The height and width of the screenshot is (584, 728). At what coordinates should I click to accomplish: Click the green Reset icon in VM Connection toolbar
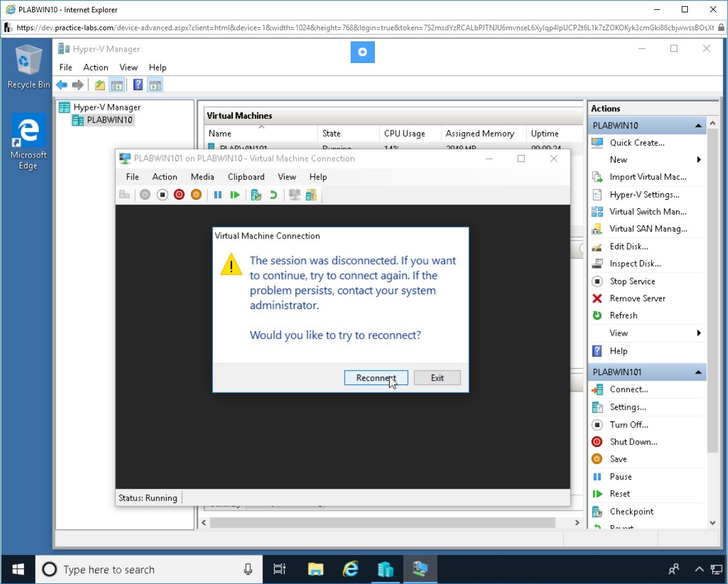click(235, 195)
